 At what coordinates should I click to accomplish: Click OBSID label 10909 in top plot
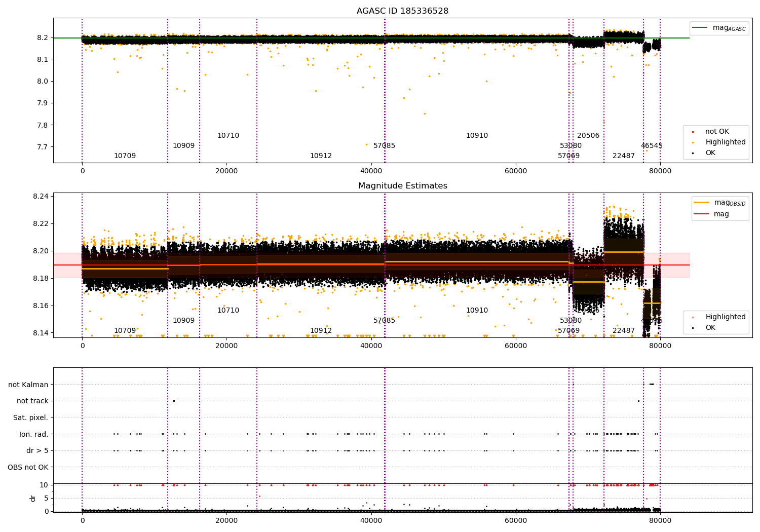pyautogui.click(x=183, y=145)
